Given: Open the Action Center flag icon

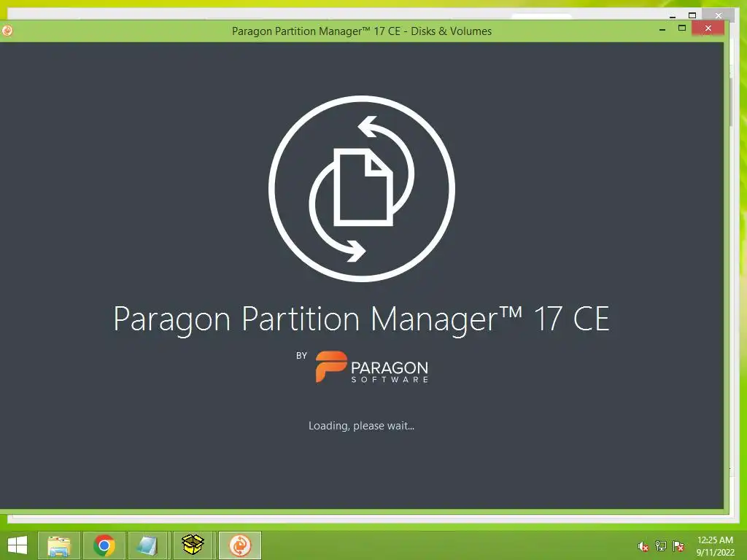Looking at the screenshot, I should (678, 546).
